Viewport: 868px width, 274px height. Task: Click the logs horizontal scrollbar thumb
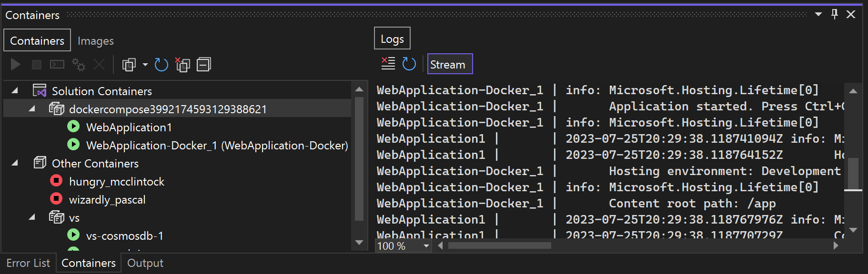499,245
